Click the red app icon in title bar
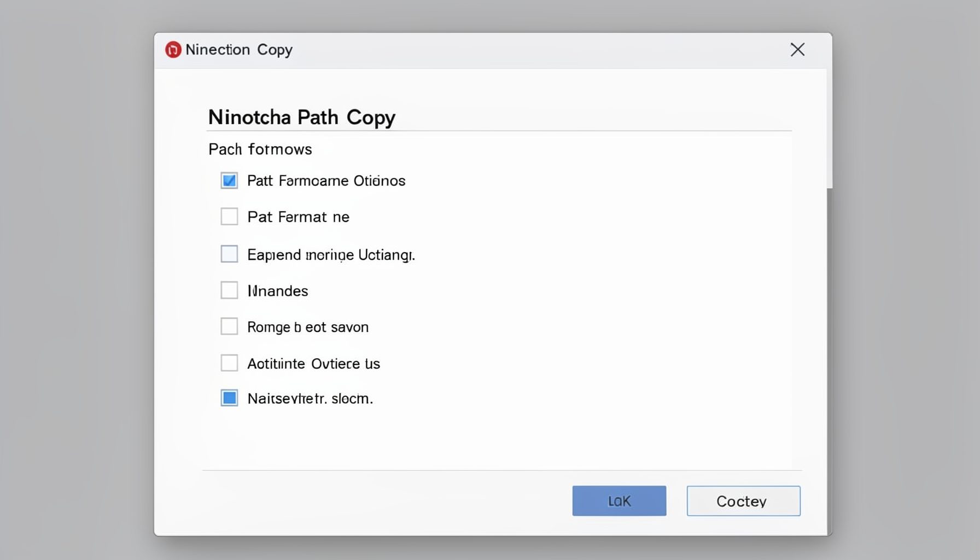This screenshot has width=980, height=560. [173, 50]
